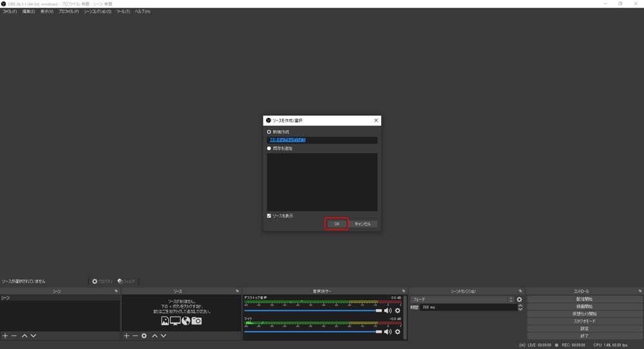Click the OBS logo in title bar
644x349 pixels.
4,4
